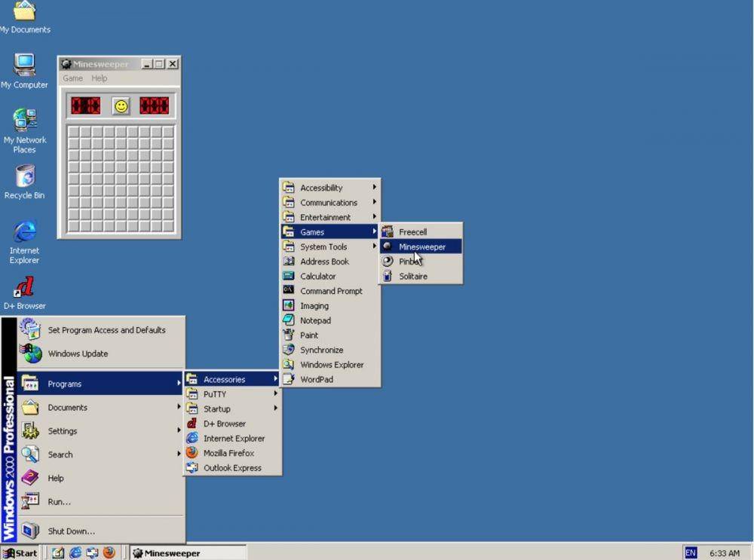Open Notepad from Accessories menu

point(330,320)
